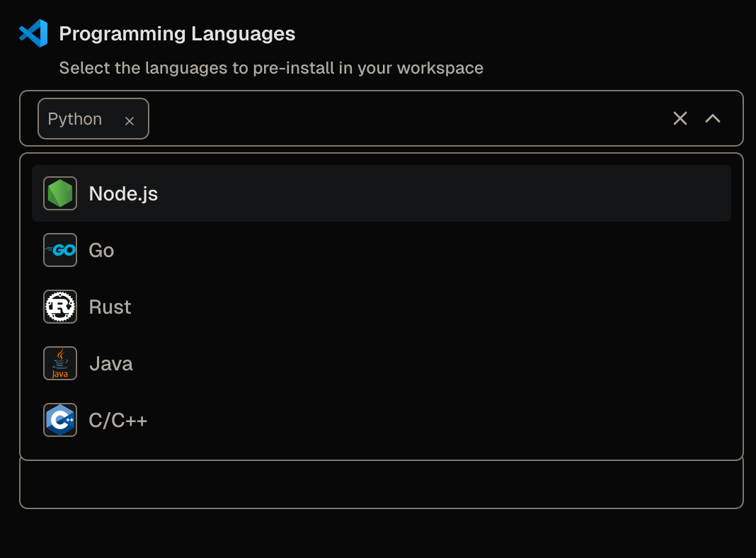
Task: Click the C++ hexagon logo icon
Action: 60,420
